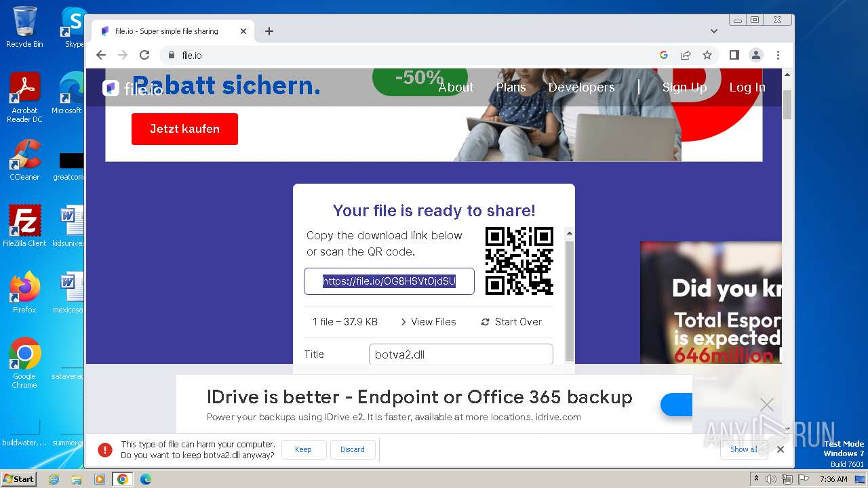Open the Google icon in address bar

tap(664, 55)
